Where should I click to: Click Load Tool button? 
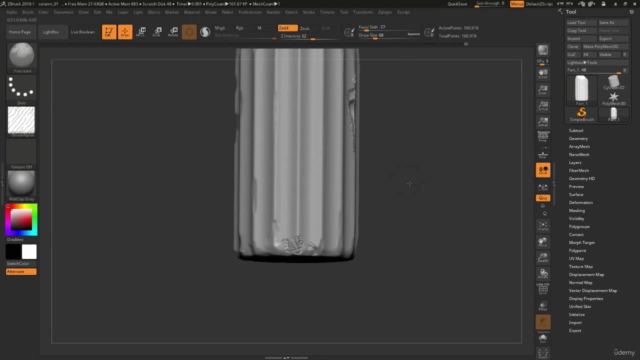(x=581, y=23)
